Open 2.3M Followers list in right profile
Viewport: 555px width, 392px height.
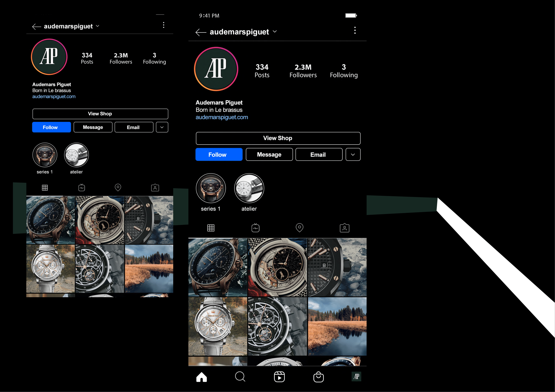point(303,71)
